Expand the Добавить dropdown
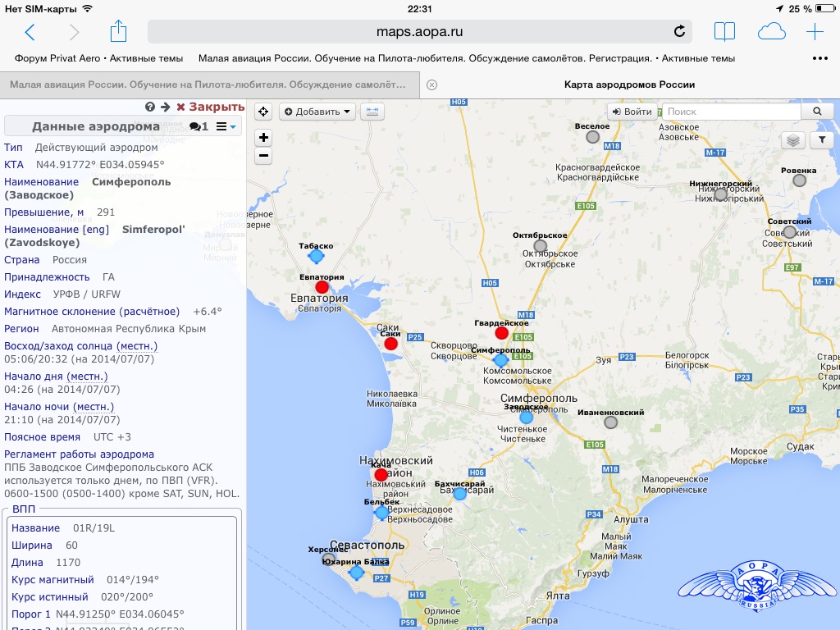840x630 pixels. 319,112
